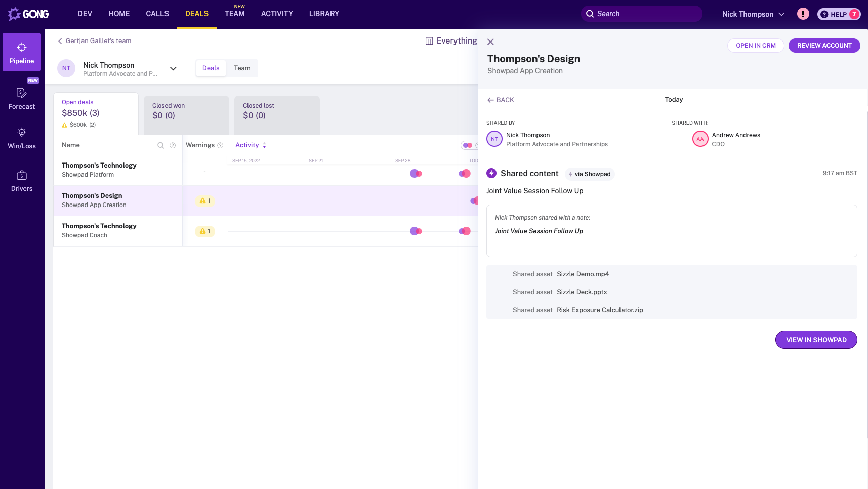Click the Sep 28 activity dot for Showpad Platform
The width and height of the screenshot is (868, 489).
416,174
